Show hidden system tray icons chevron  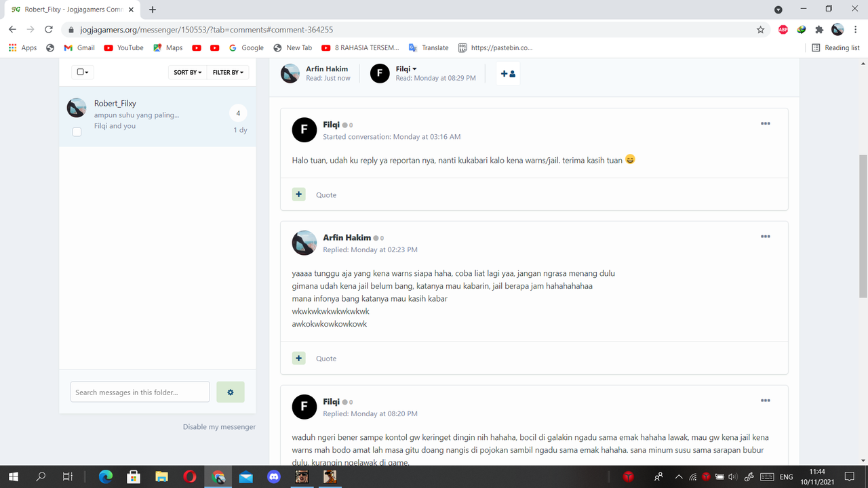pyautogui.click(x=679, y=477)
